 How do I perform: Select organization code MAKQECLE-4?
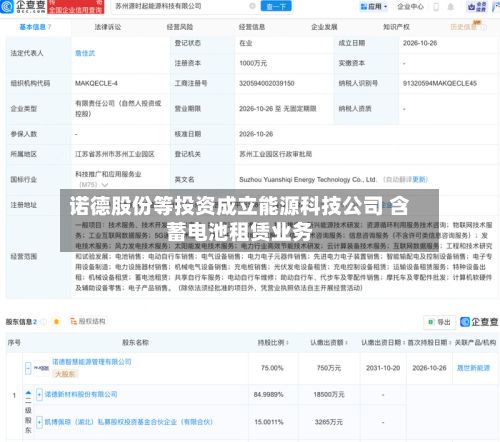point(96,83)
